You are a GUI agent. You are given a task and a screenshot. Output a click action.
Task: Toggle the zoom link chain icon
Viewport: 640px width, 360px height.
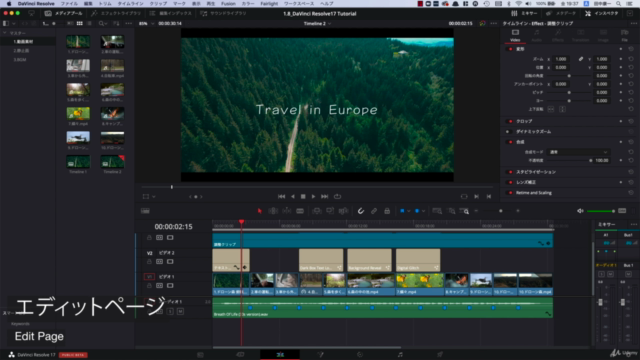tap(581, 59)
